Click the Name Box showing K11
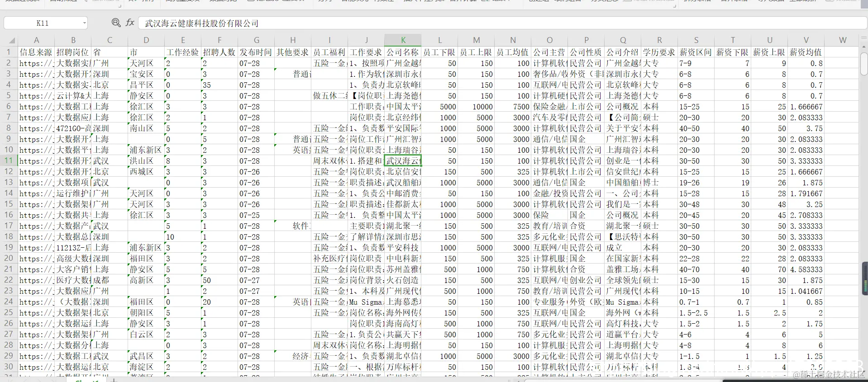Image resolution: width=868 pixels, height=382 pixels. click(x=43, y=23)
